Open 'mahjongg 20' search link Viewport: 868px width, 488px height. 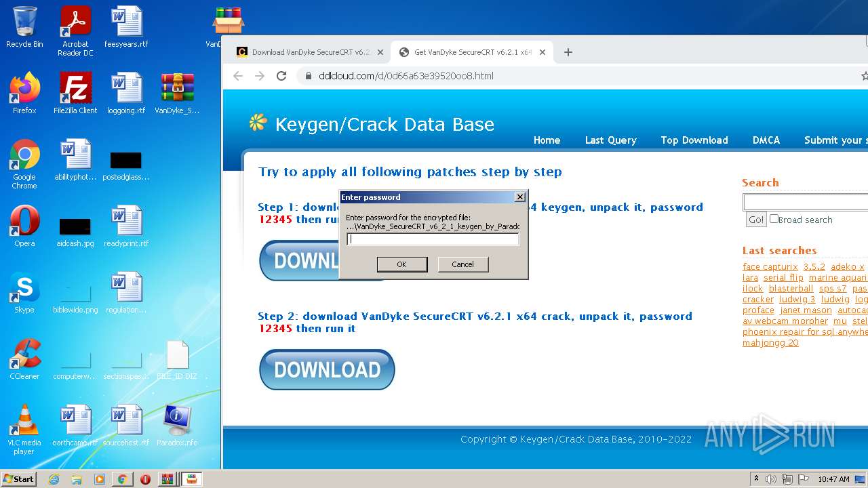point(770,342)
